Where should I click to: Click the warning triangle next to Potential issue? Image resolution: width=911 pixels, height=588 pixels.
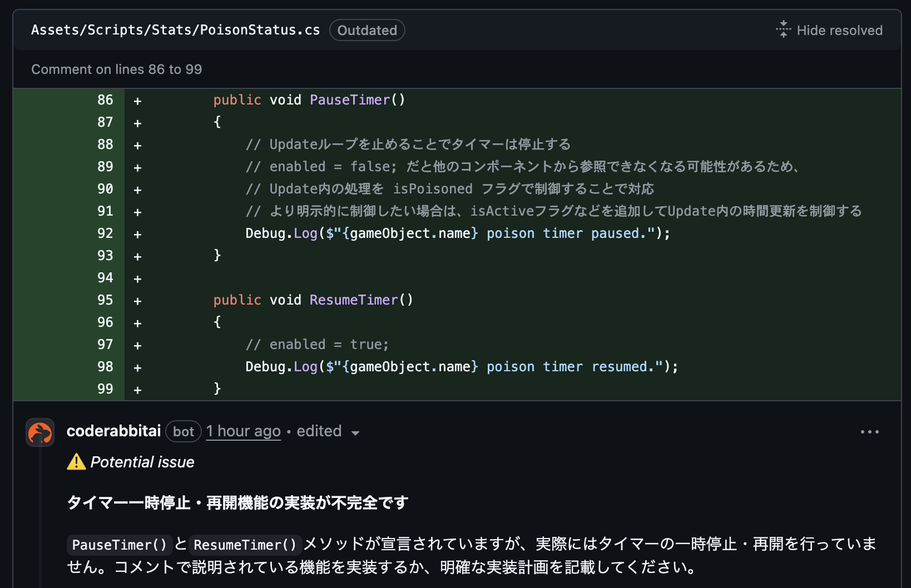(x=76, y=461)
